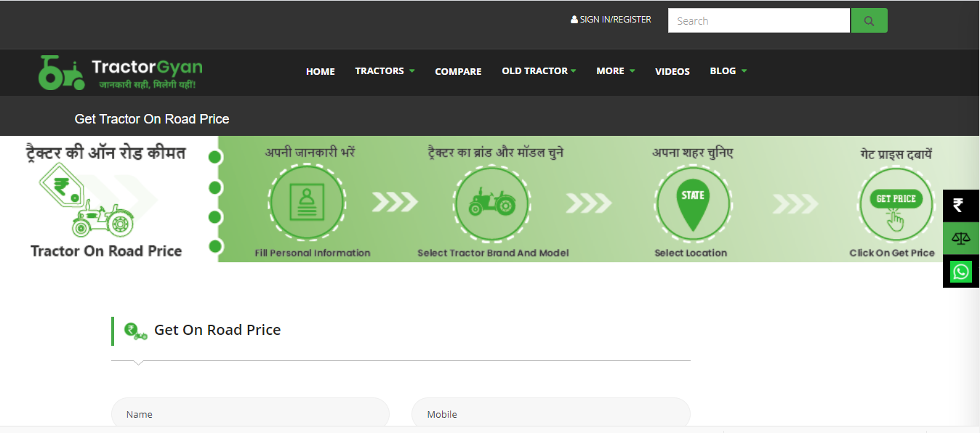
Task: Click the Tractor On Road Price banner text
Action: click(106, 251)
